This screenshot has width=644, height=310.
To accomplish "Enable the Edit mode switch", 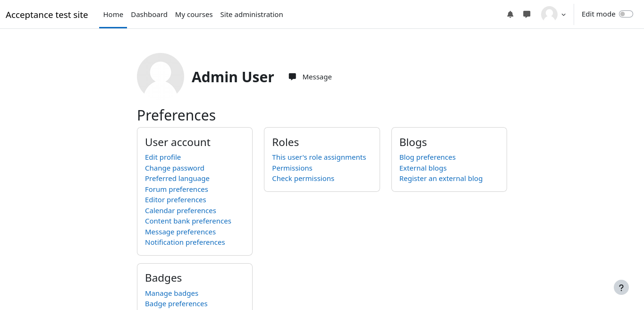I will point(626,14).
